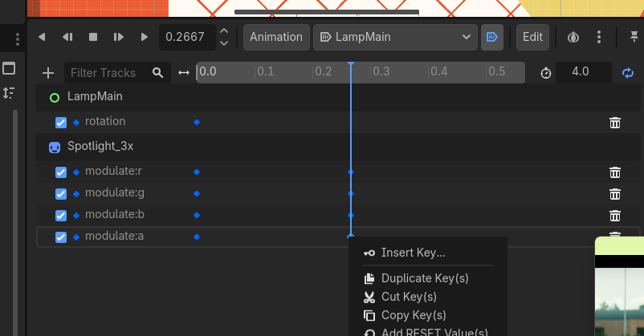Delete the modulate:b track with trash icon
Viewport: 644px width, 336px height.
[615, 216]
